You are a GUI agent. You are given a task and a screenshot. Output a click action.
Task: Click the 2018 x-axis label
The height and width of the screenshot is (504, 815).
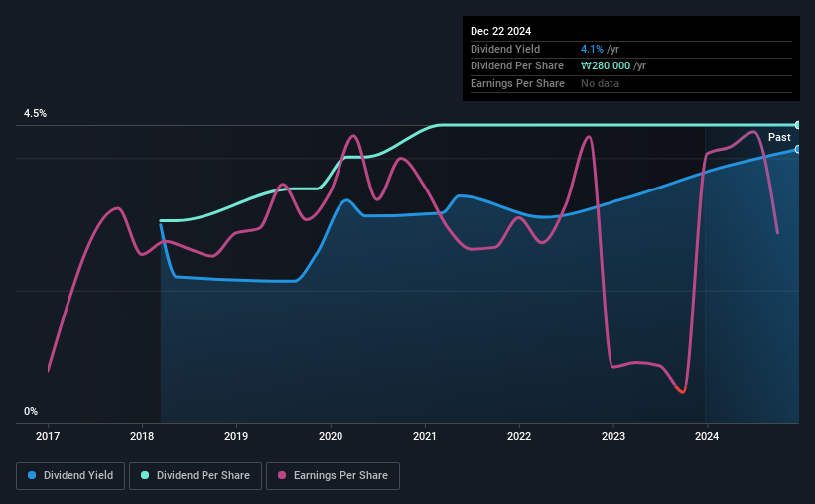[142, 436]
